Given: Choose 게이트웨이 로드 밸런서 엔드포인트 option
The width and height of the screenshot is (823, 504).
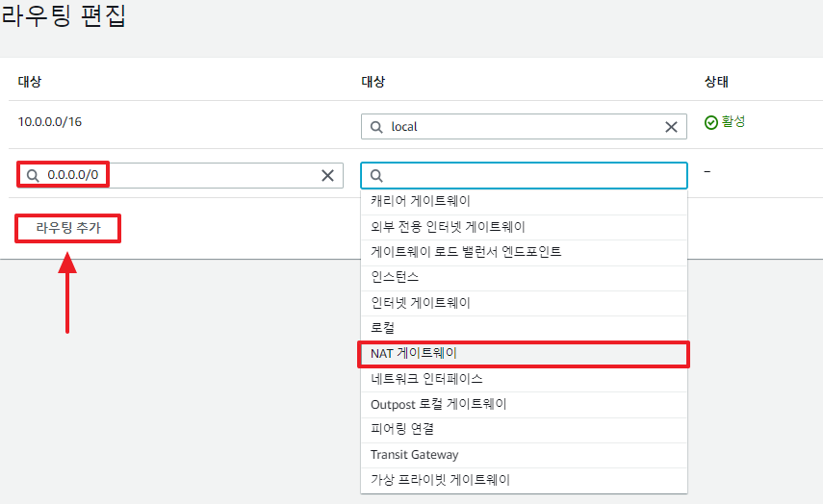Looking at the screenshot, I should [x=524, y=252].
